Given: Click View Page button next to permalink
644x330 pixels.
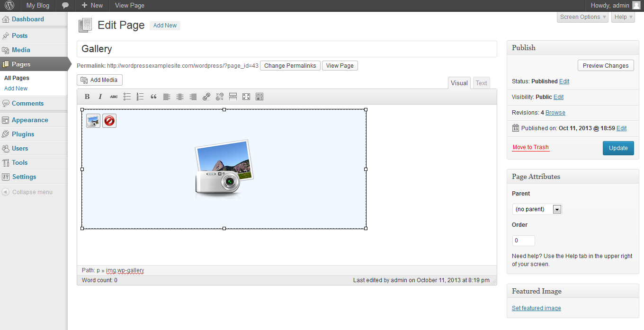Looking at the screenshot, I should tap(340, 66).
